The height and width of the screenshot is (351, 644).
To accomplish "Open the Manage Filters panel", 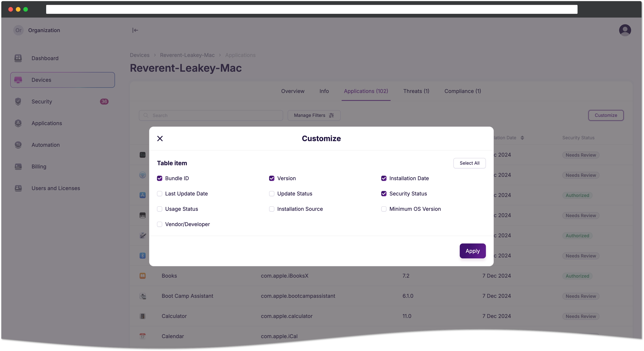I will point(314,115).
